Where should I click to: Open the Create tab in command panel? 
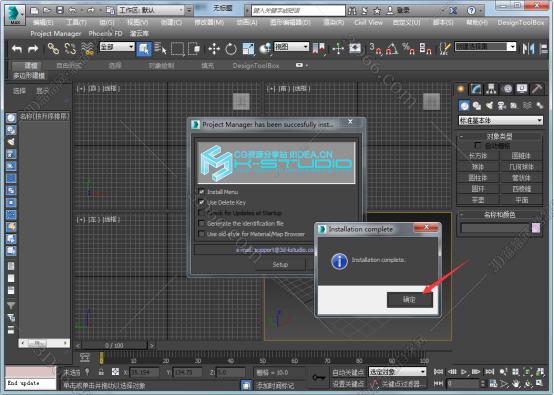click(461, 89)
